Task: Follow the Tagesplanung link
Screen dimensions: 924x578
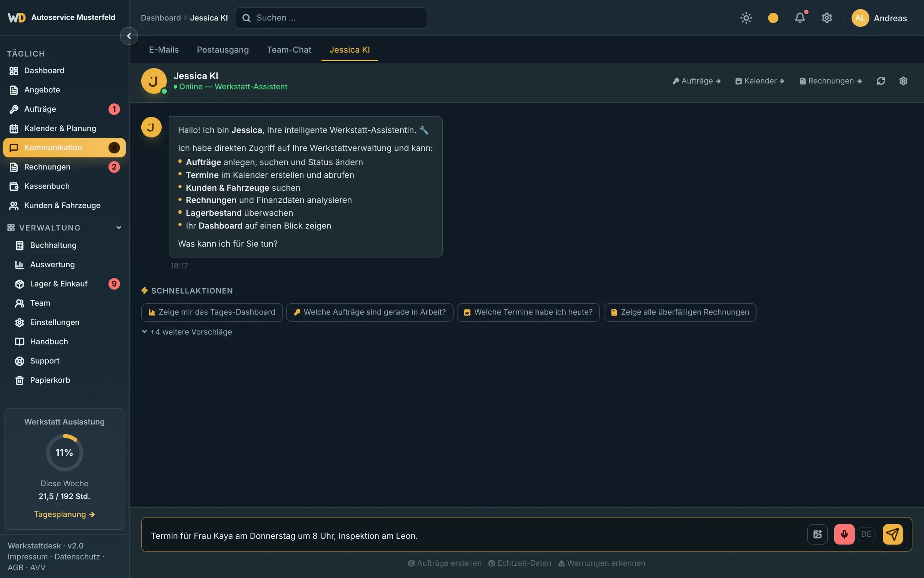Action: tap(64, 514)
